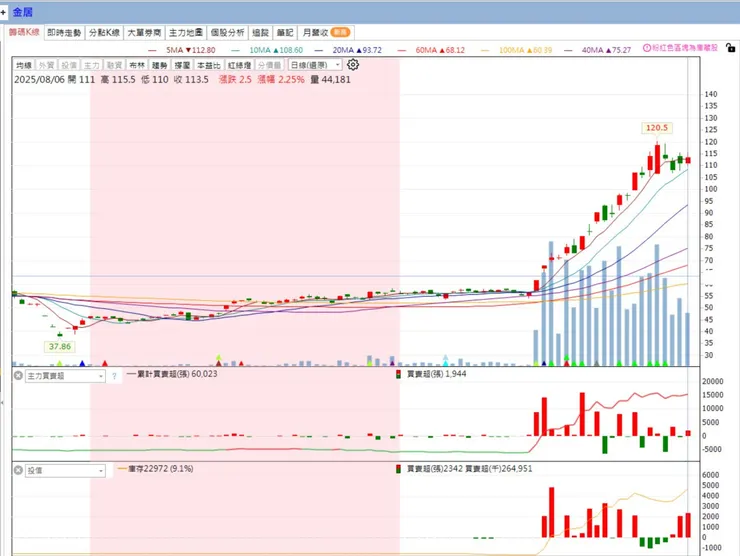The width and height of the screenshot is (740, 556).
Task: Open the 投信 indicator dropdown in lower panel
Action: point(65,471)
